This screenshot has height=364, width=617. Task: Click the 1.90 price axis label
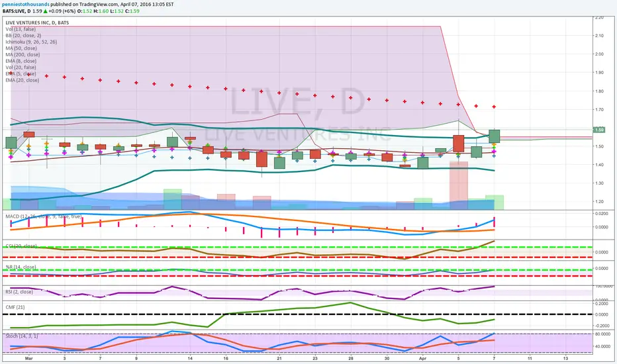[x=599, y=73]
